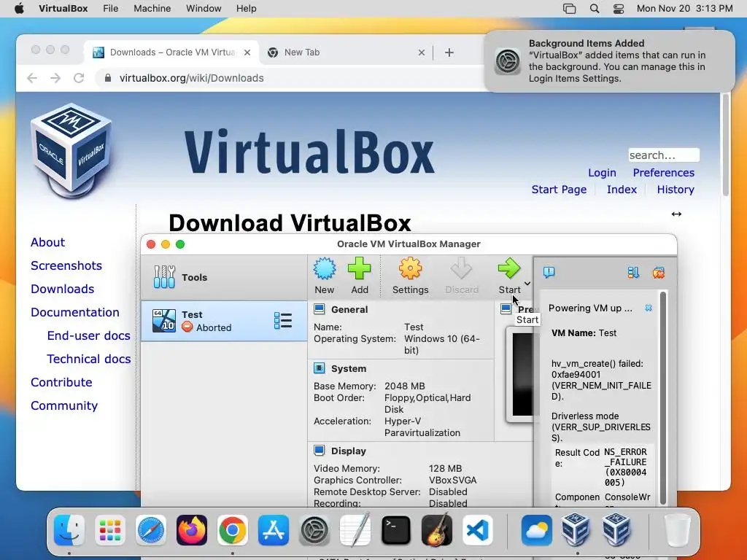Click the green Add machine icon
Image resolution: width=747 pixels, height=560 pixels.
pyautogui.click(x=359, y=268)
